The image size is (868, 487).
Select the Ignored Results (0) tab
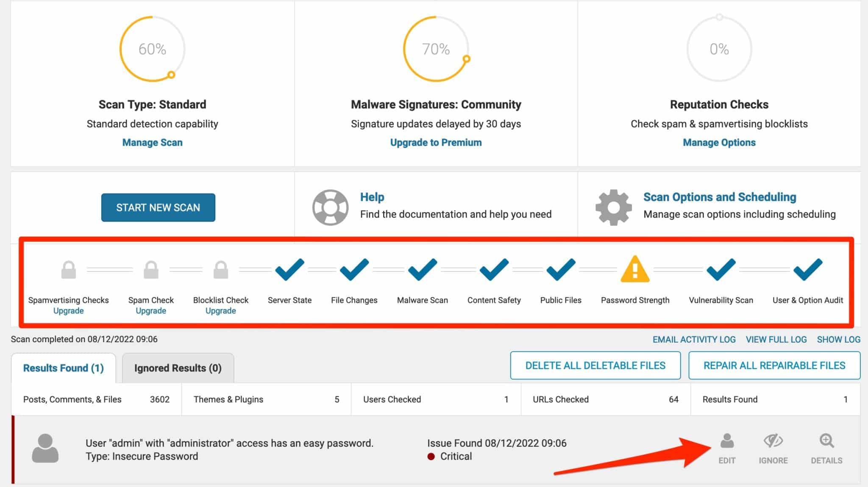point(177,368)
